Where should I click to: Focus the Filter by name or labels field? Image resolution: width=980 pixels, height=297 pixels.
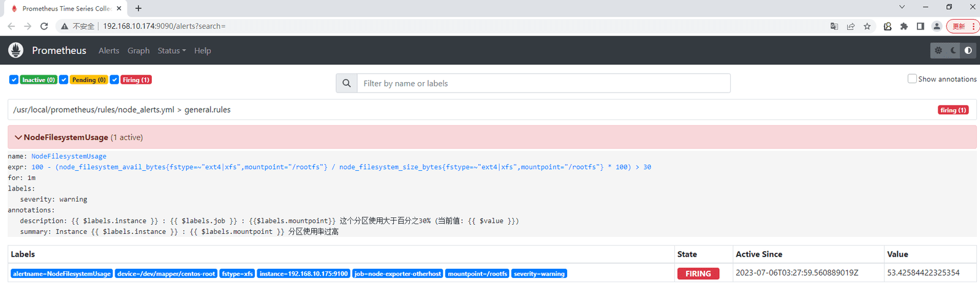544,83
